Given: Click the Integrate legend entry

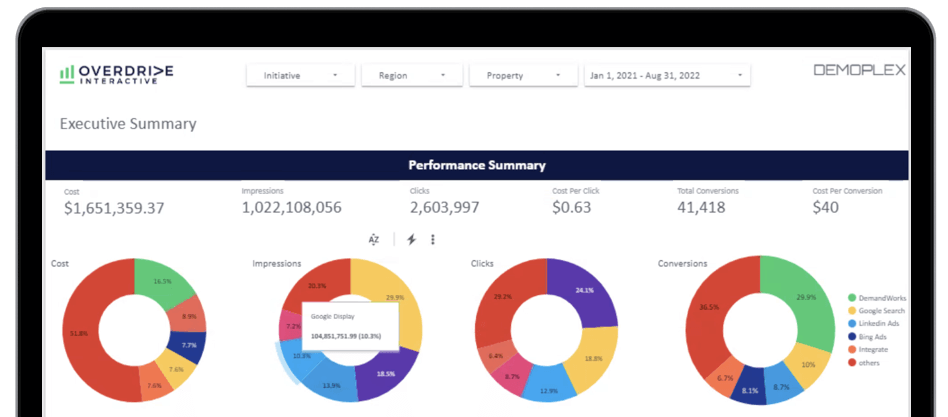Looking at the screenshot, I should 866,350.
